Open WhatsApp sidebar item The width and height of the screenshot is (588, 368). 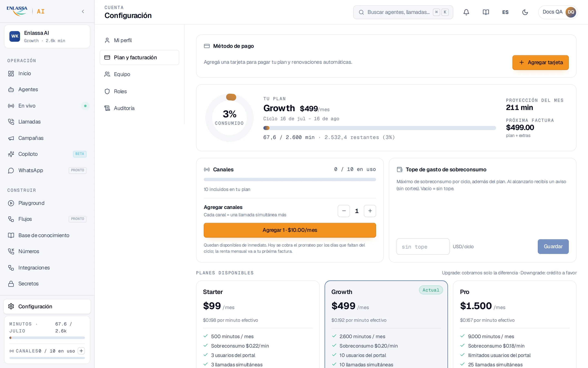[x=47, y=170]
